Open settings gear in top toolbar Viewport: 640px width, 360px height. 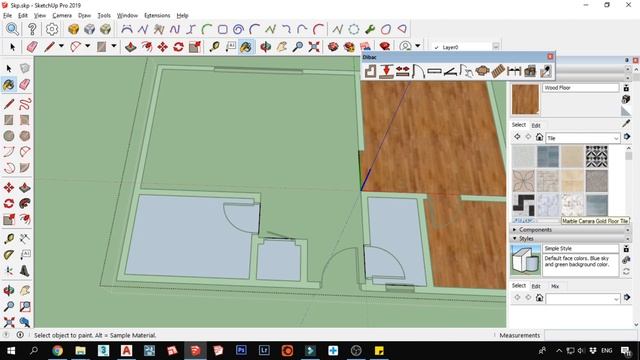click(x=51, y=29)
